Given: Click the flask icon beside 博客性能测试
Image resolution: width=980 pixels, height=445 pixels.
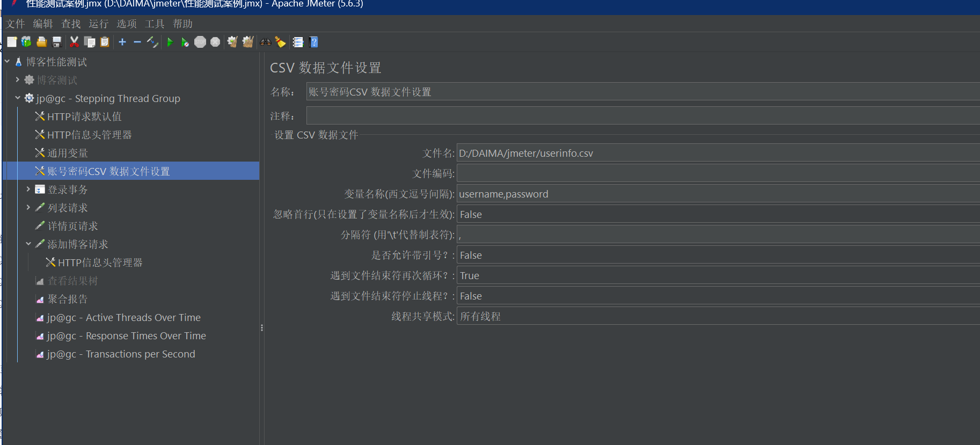Looking at the screenshot, I should pyautogui.click(x=18, y=62).
